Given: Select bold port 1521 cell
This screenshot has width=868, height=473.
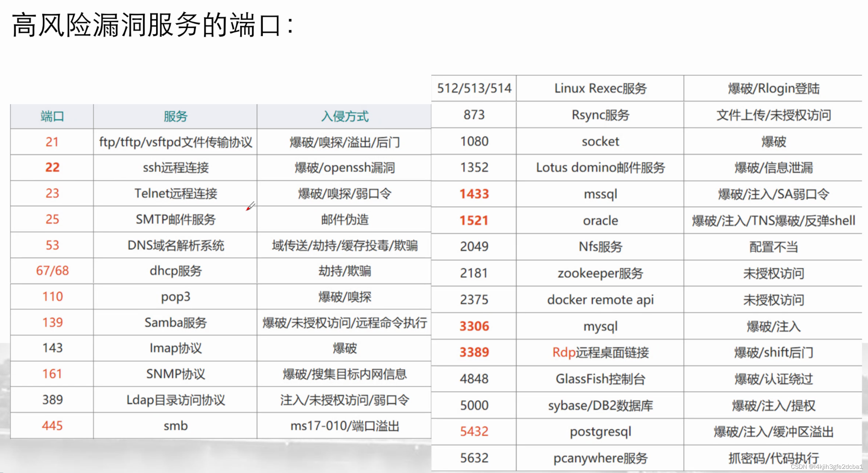Looking at the screenshot, I should [x=474, y=220].
